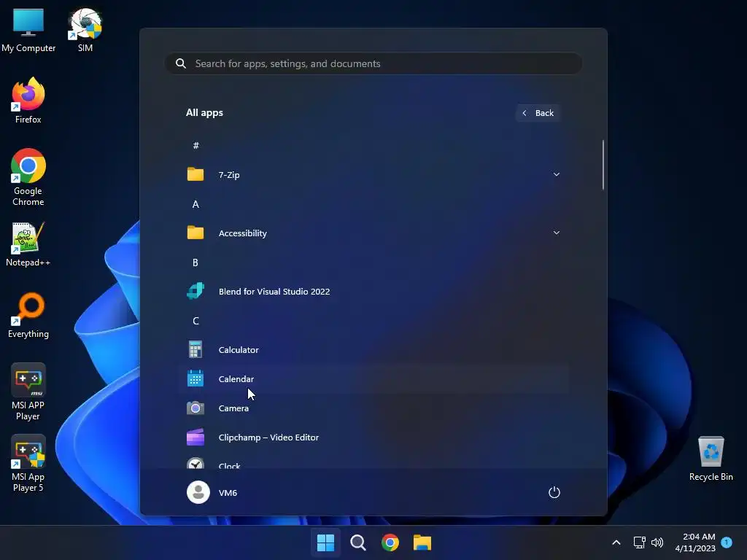Click the "Clock" app label
Image resolution: width=747 pixels, height=560 pixels.
coord(229,465)
